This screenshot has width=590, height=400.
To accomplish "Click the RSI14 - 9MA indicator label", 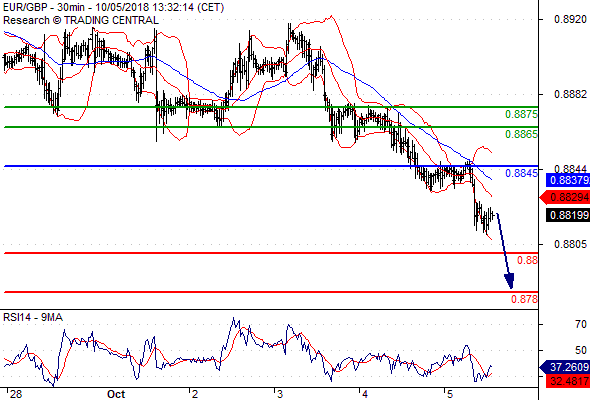I will (33, 318).
